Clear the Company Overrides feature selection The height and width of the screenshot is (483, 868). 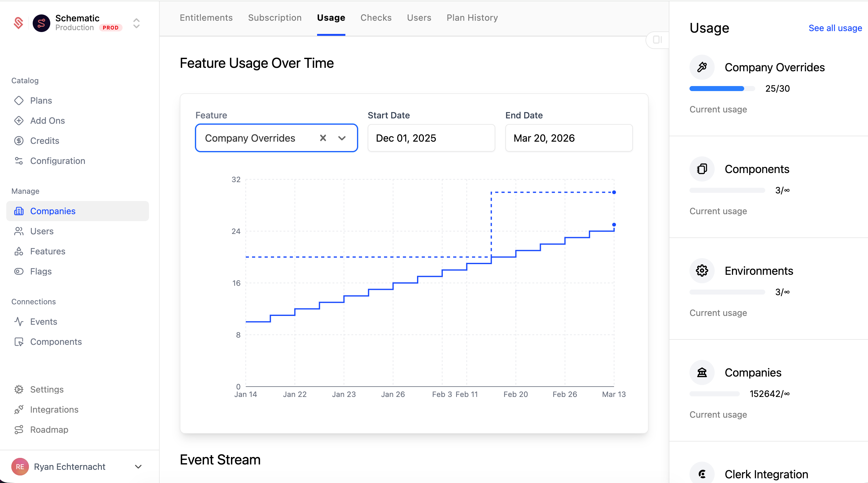[x=323, y=138]
